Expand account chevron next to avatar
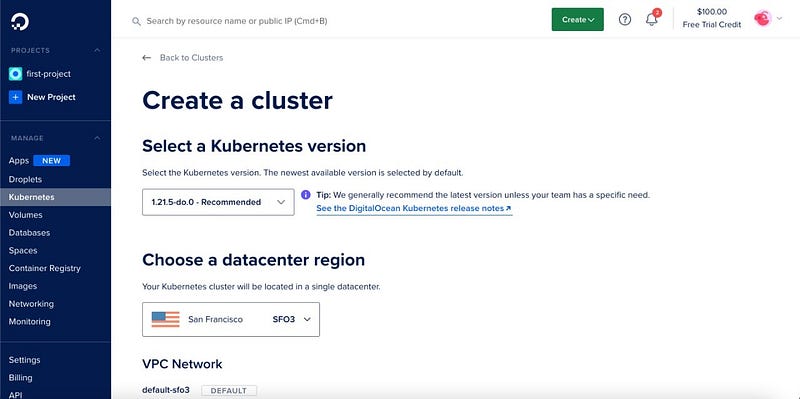The image size is (800, 399). coord(779,19)
